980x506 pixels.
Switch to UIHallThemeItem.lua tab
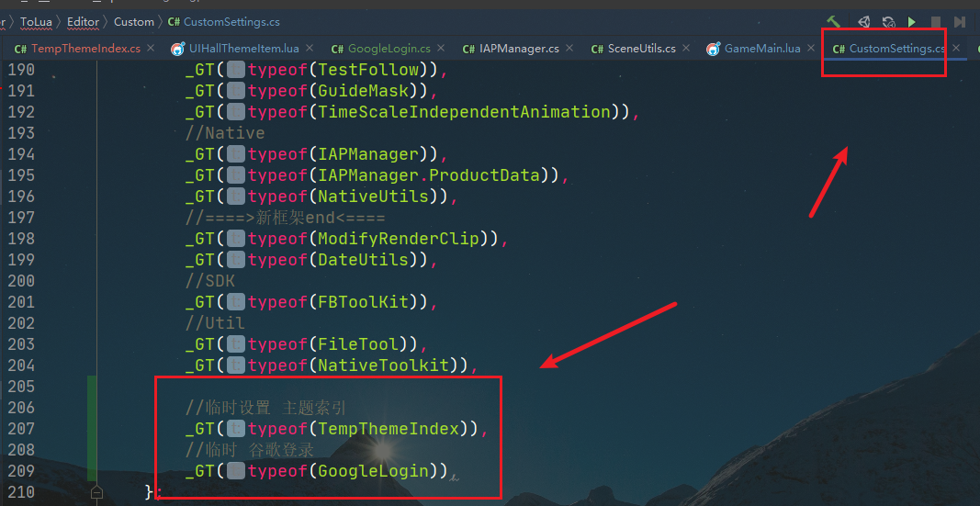tap(244, 48)
